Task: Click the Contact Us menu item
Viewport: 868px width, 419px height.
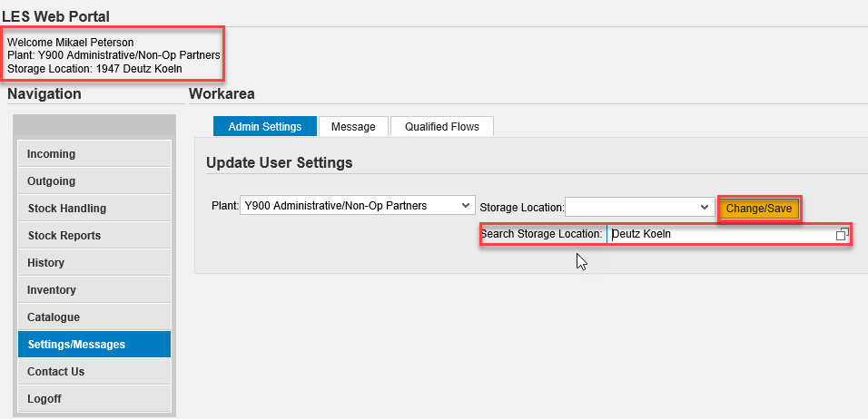Action: coord(94,372)
